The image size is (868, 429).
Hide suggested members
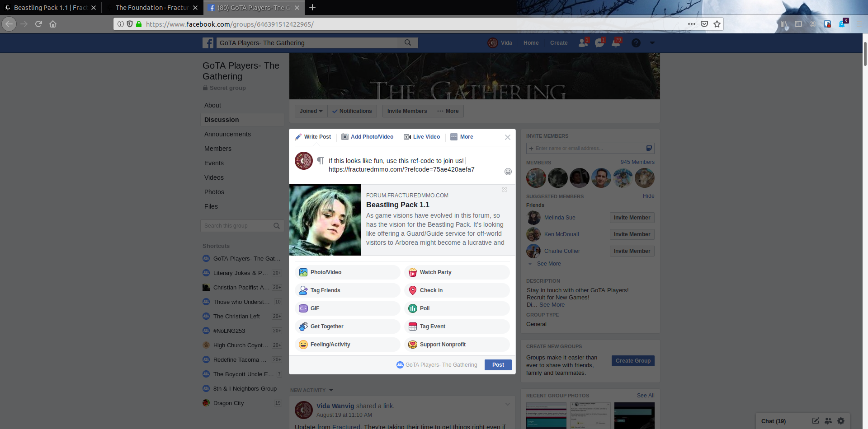click(648, 196)
